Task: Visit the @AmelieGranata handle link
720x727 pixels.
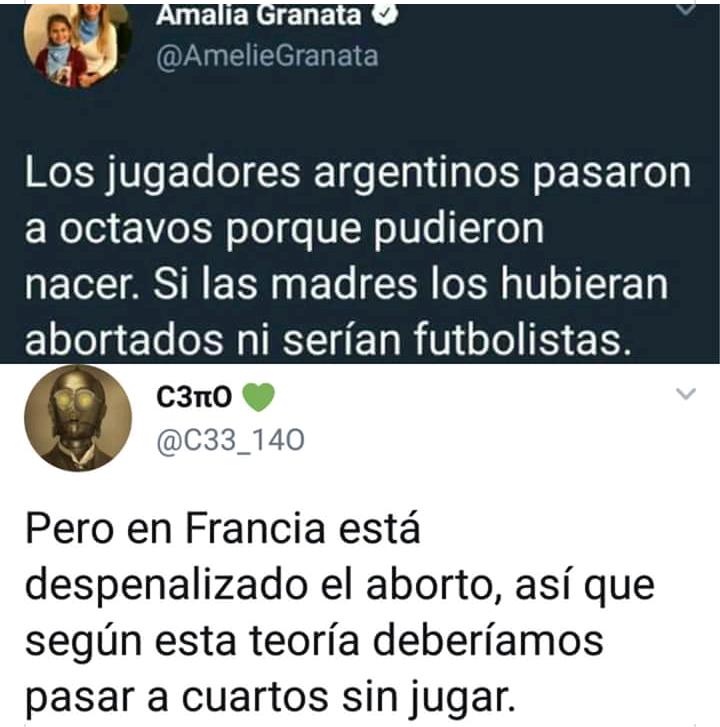Action: pos(268,57)
